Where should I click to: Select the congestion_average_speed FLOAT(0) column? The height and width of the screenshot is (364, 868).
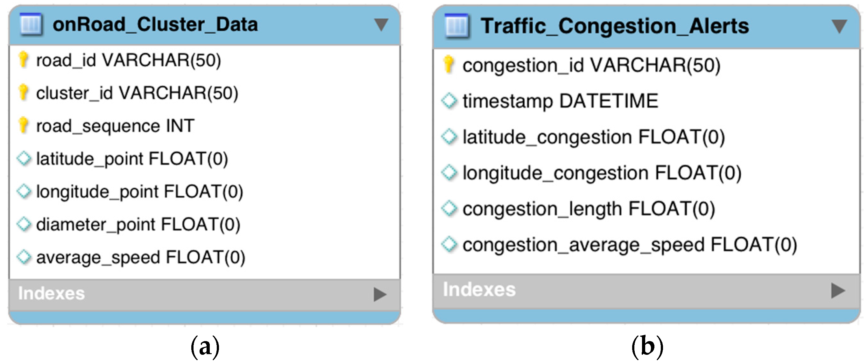click(x=629, y=245)
